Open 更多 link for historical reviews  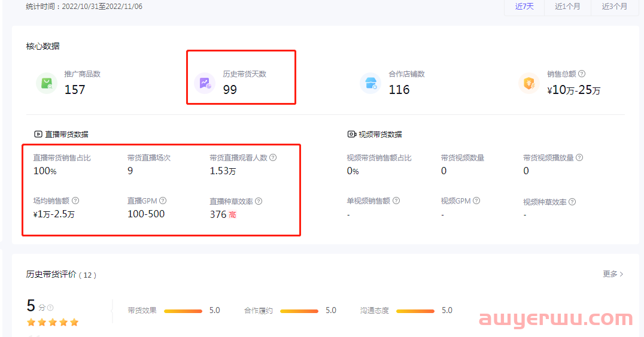pyautogui.click(x=613, y=274)
